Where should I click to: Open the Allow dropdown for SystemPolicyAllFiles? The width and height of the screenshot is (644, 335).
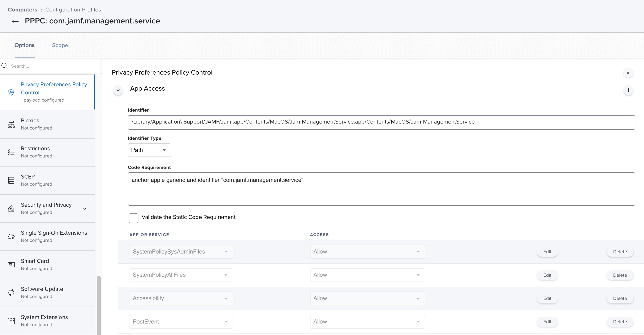(x=367, y=275)
